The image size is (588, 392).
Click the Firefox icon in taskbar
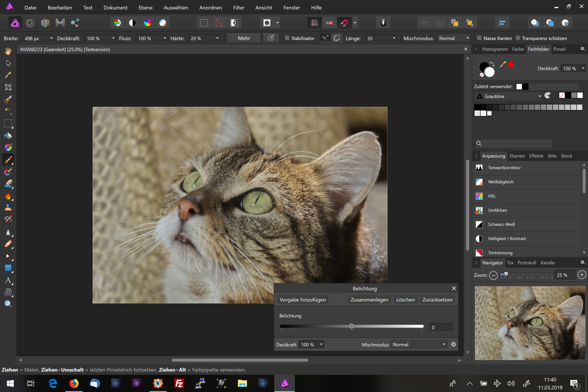pos(73,383)
